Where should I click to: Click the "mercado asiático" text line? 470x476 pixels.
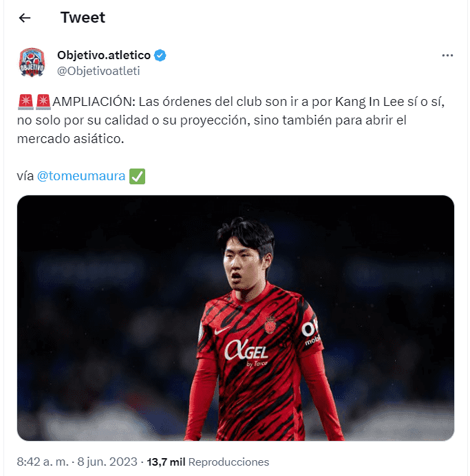pyautogui.click(x=70, y=139)
